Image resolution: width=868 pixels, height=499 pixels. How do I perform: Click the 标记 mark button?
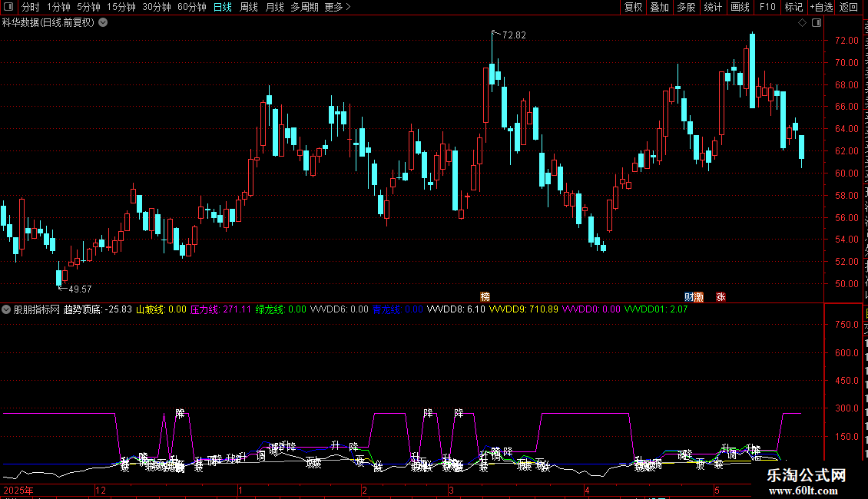(793, 7)
